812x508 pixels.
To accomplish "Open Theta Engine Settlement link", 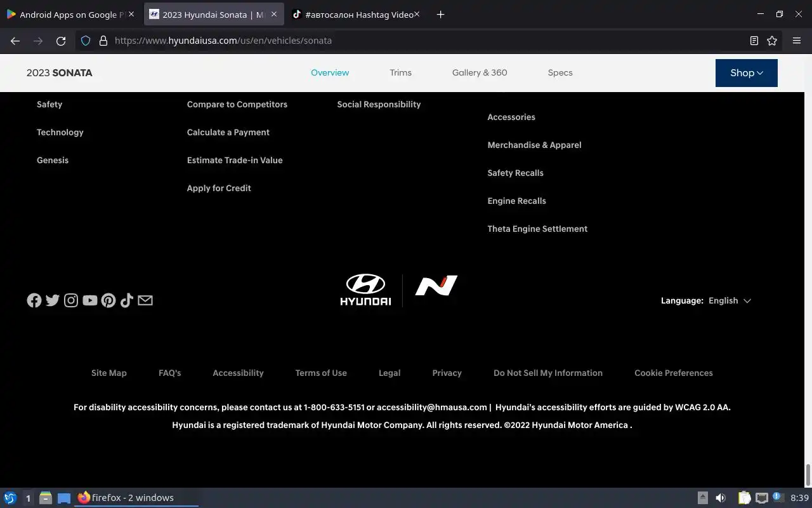I will 537,229.
